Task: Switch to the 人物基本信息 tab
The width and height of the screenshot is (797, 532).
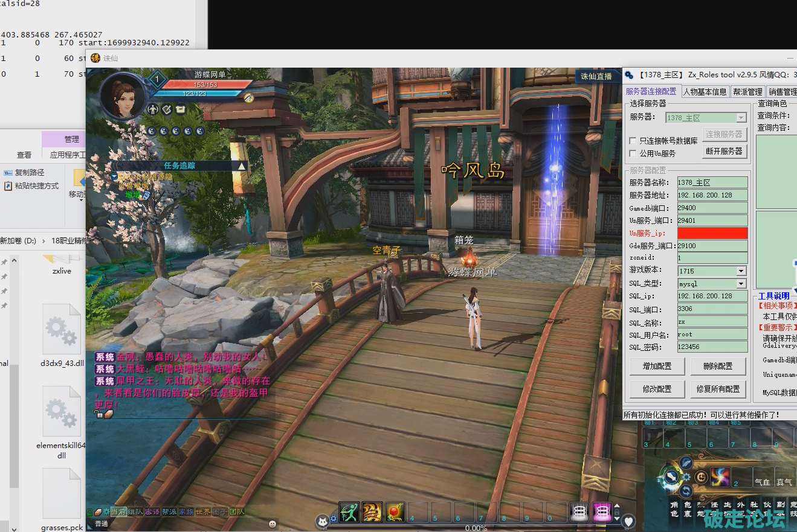Action: (x=705, y=92)
